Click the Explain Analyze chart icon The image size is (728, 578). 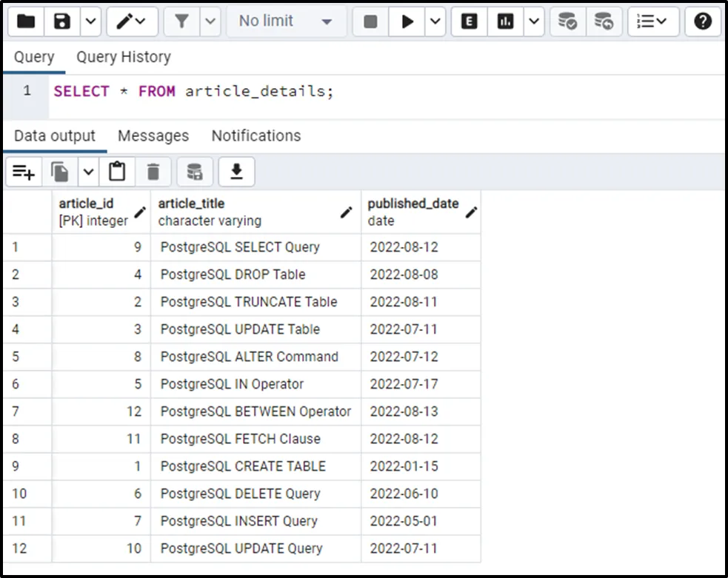click(x=506, y=22)
